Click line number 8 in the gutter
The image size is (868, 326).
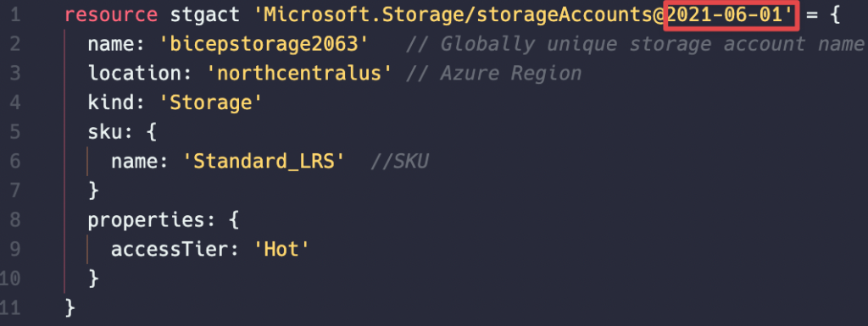(15, 220)
